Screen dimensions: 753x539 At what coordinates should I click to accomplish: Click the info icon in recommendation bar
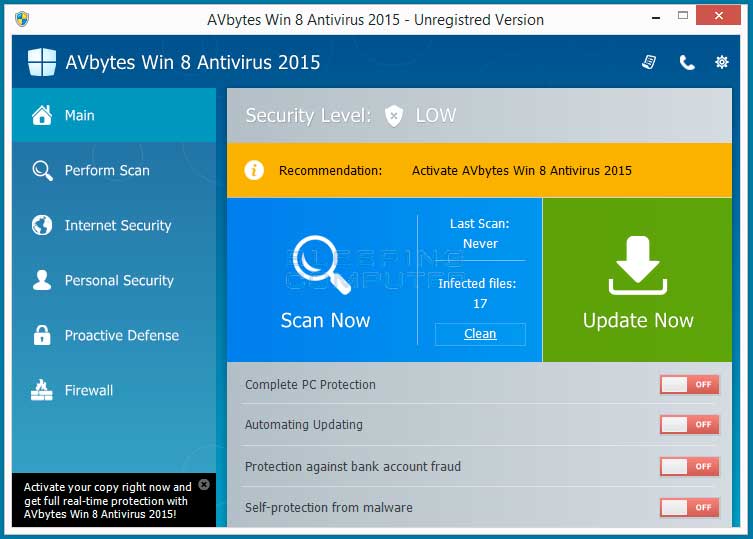254,170
